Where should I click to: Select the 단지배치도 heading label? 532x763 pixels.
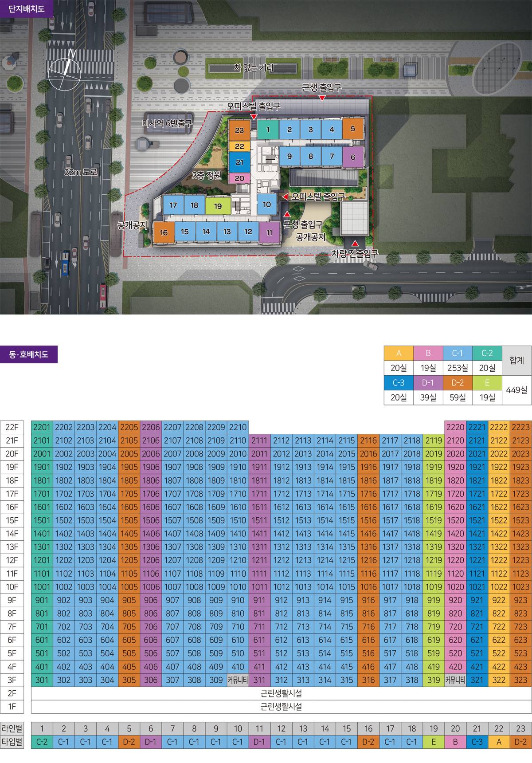point(27,8)
